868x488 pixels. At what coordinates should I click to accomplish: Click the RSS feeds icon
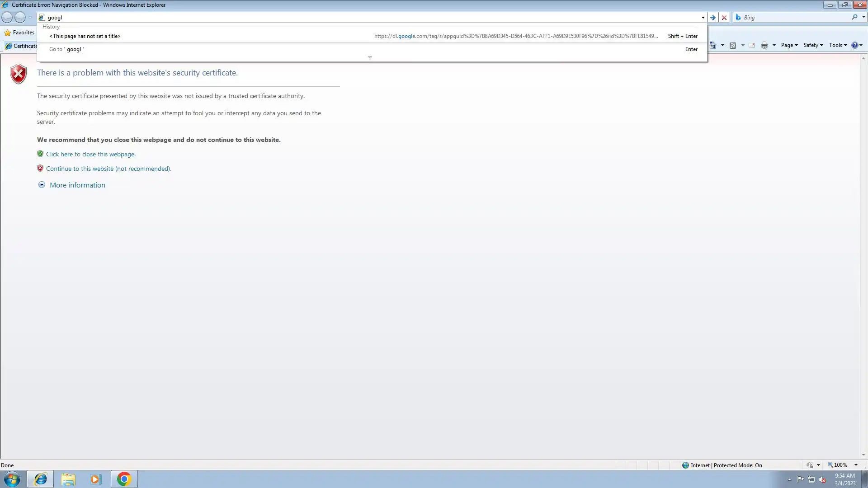(x=733, y=45)
